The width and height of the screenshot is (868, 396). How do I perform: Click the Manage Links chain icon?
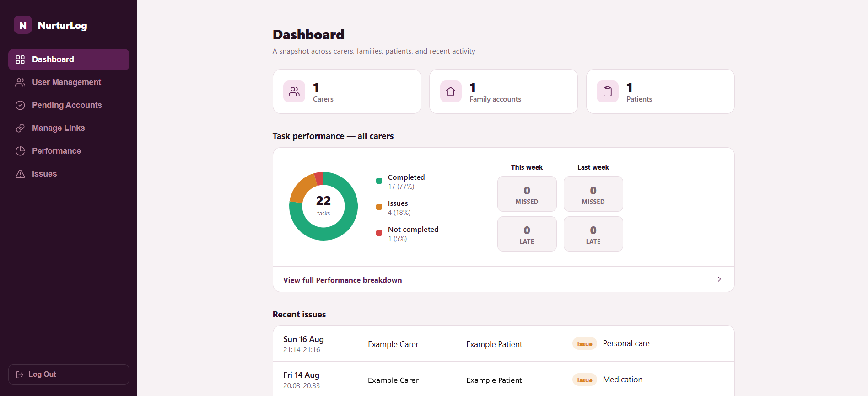pyautogui.click(x=20, y=128)
